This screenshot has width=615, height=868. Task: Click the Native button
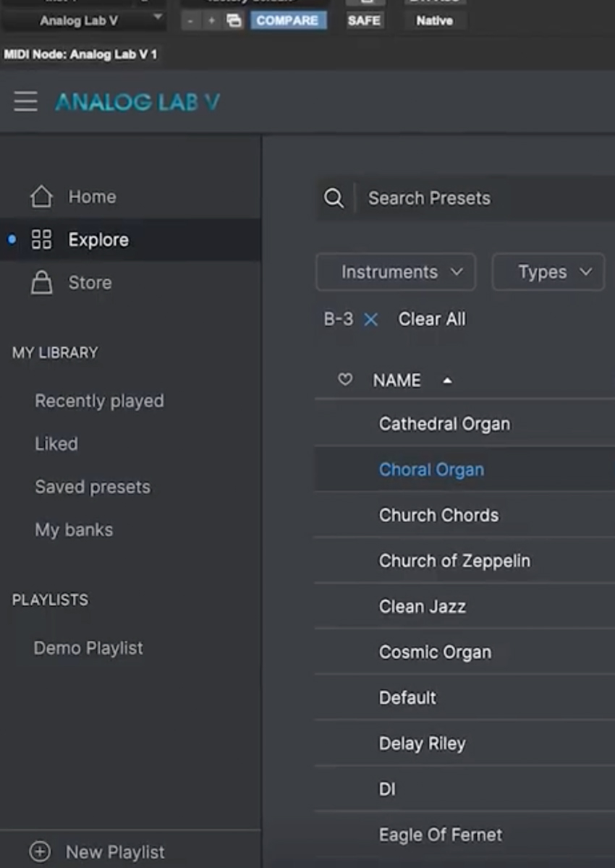[x=435, y=21]
